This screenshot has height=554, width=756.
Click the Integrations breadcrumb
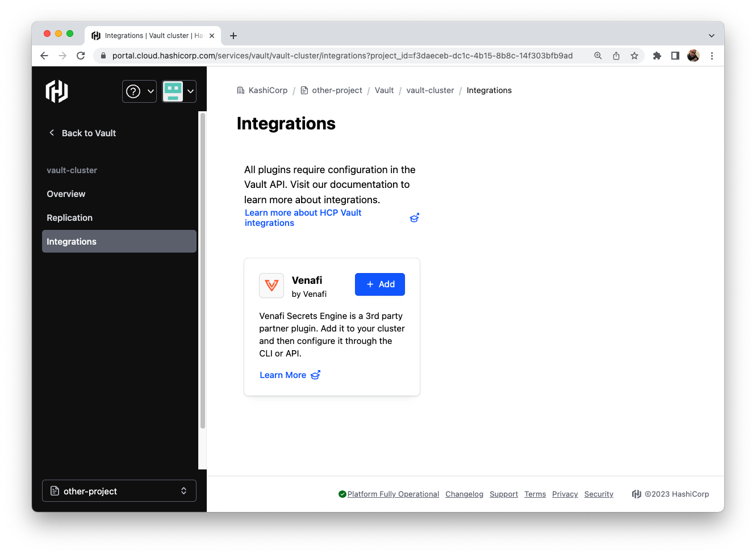pos(489,90)
